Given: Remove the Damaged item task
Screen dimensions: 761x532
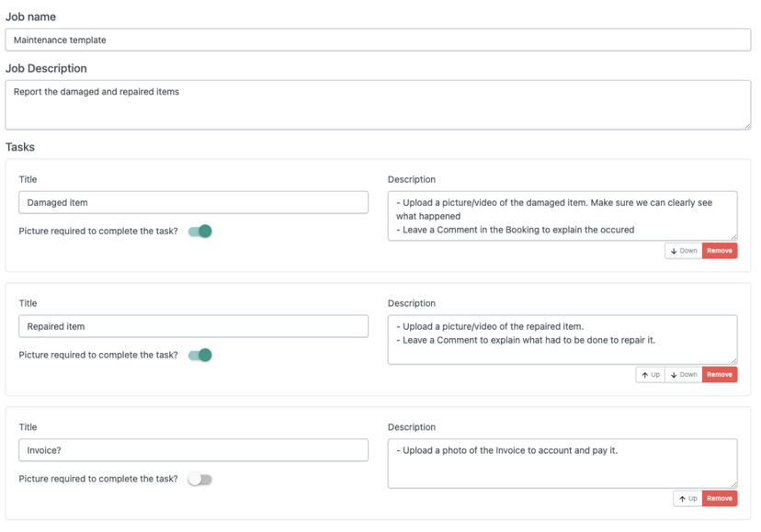Looking at the screenshot, I should [x=720, y=251].
